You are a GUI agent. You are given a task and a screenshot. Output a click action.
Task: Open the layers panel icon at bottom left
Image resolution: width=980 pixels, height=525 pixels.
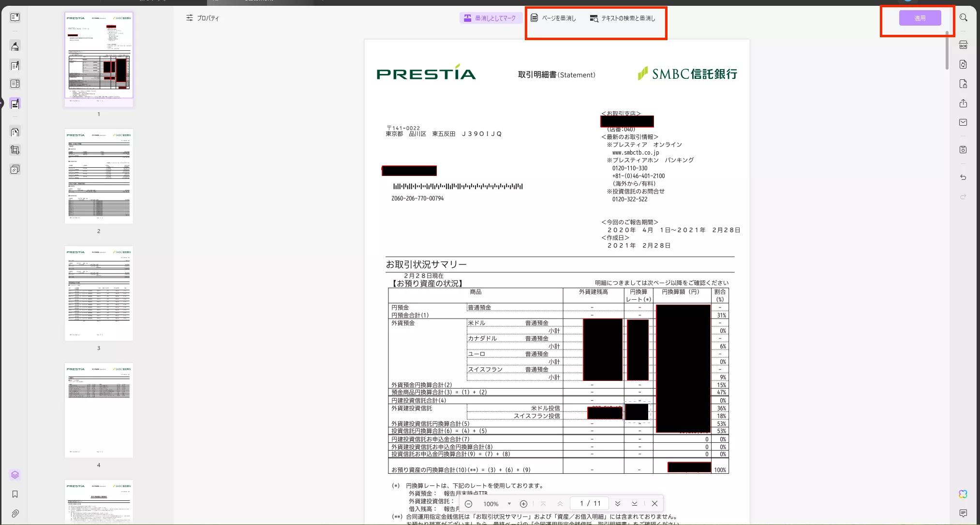pyautogui.click(x=15, y=475)
